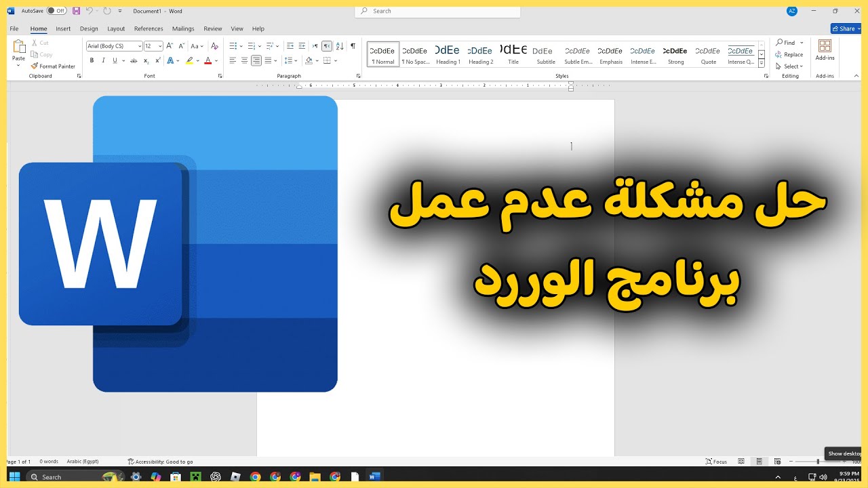Viewport: 868px width, 488px height.
Task: Expand the multilevel list dropdown
Action: (278, 46)
